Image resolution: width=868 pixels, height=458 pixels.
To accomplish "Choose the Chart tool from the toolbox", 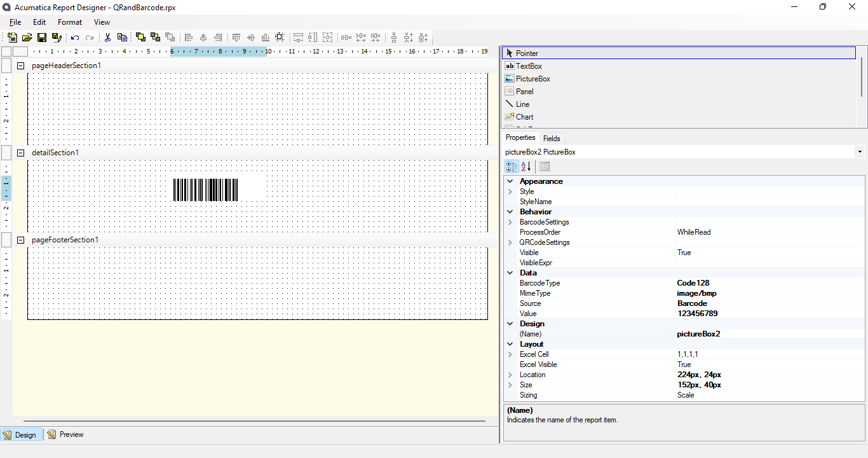I will [x=679, y=117].
